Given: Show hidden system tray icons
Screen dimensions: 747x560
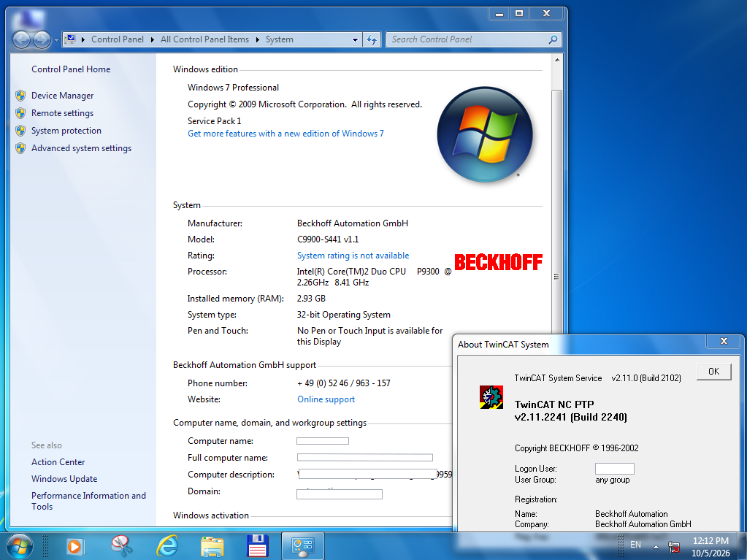Looking at the screenshot, I should 656,547.
